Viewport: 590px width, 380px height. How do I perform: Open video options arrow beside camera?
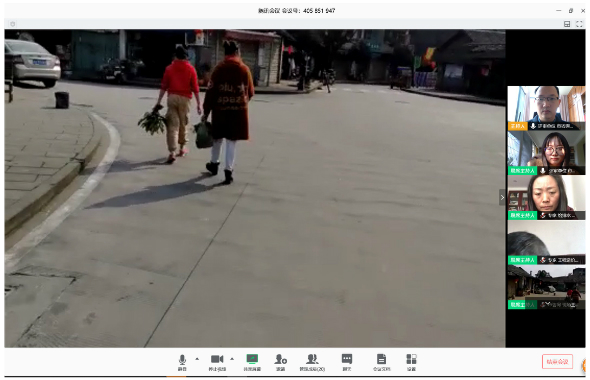coord(232,359)
